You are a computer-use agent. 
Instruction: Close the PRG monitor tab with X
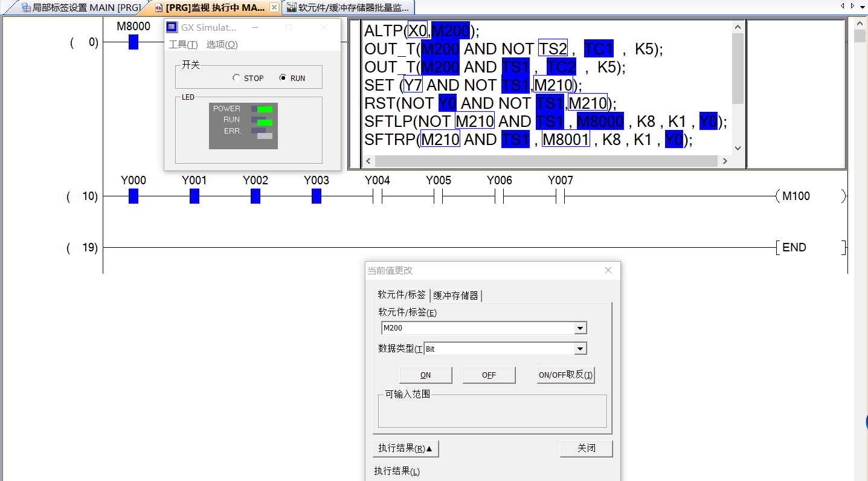click(274, 7)
